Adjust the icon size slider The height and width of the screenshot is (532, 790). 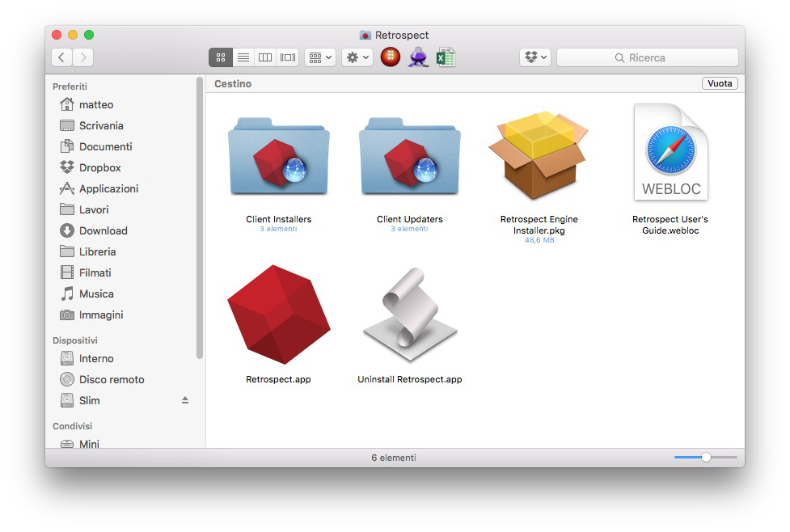coord(706,458)
